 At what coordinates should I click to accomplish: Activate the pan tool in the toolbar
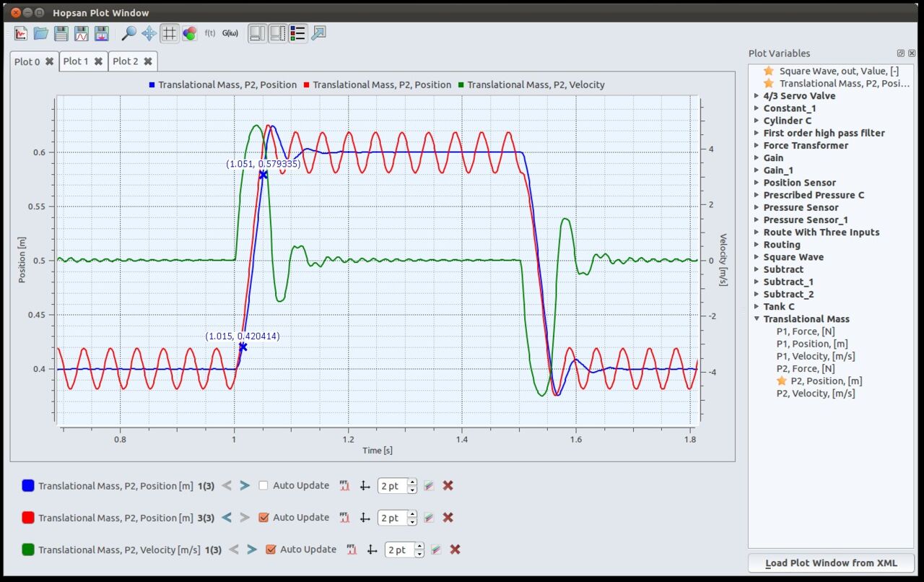(148, 32)
